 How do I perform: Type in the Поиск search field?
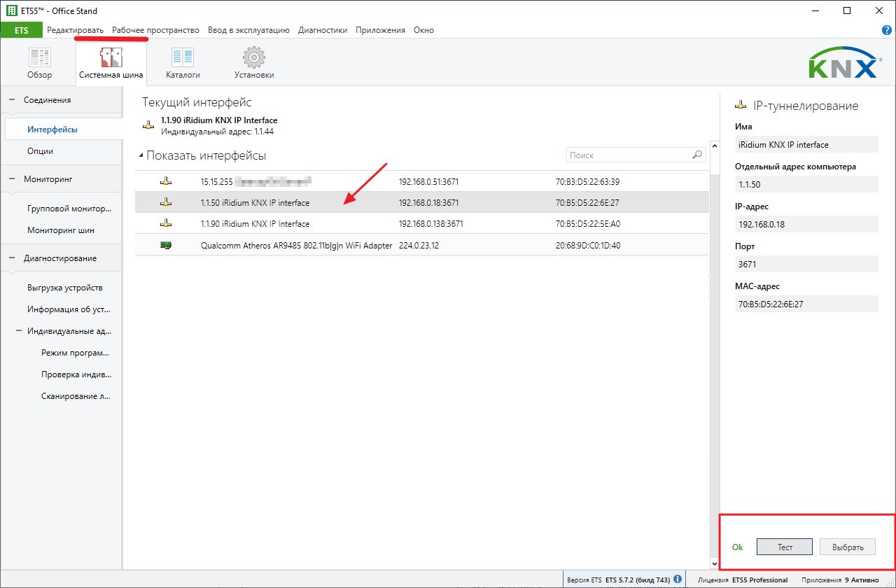(627, 155)
